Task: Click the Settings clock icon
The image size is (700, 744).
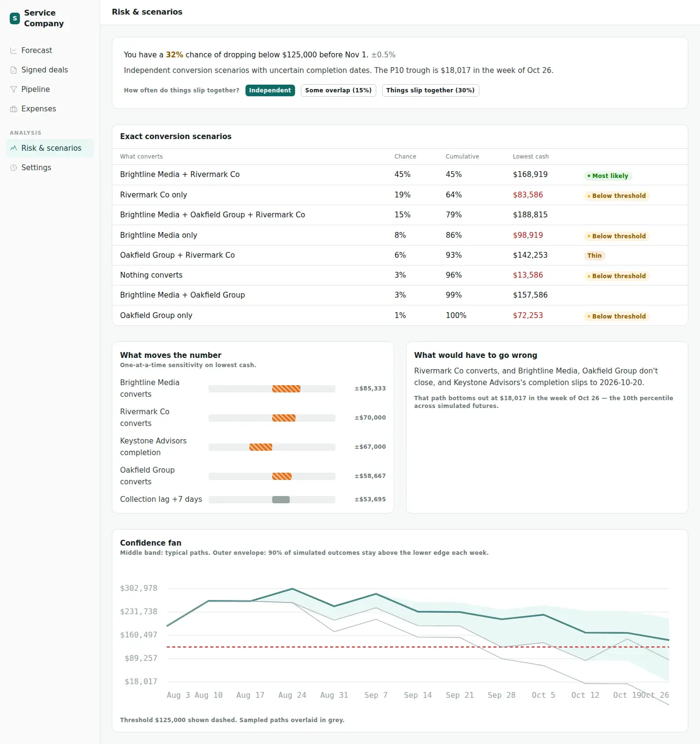Action: pos(14,168)
